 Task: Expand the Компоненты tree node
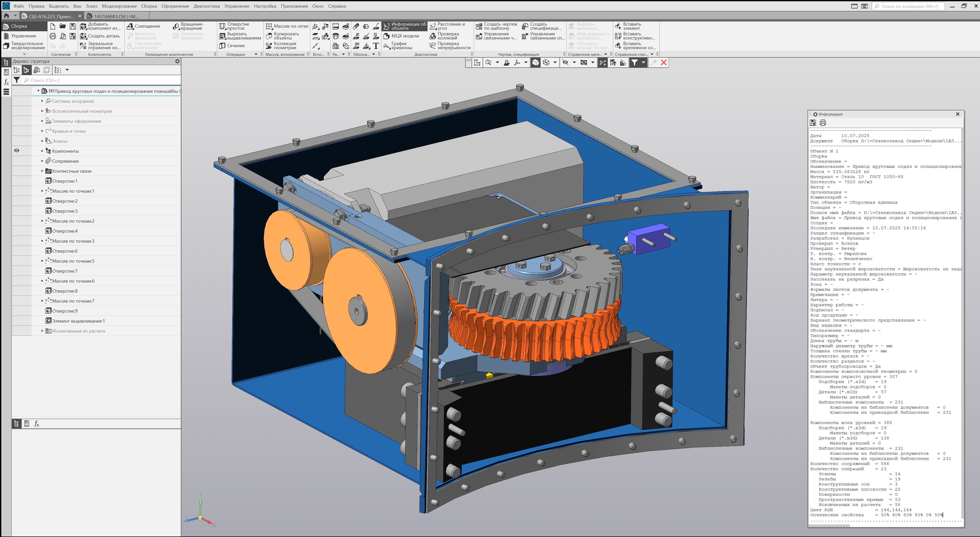[x=42, y=151]
